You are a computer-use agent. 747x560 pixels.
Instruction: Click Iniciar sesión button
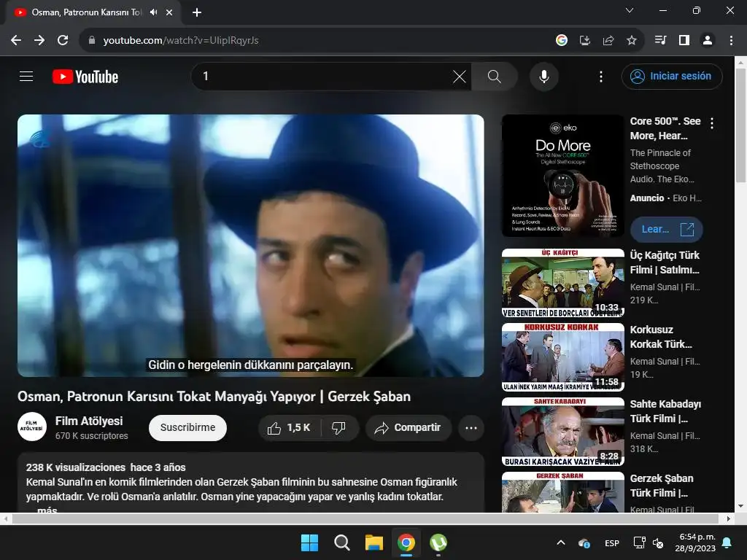[672, 76]
